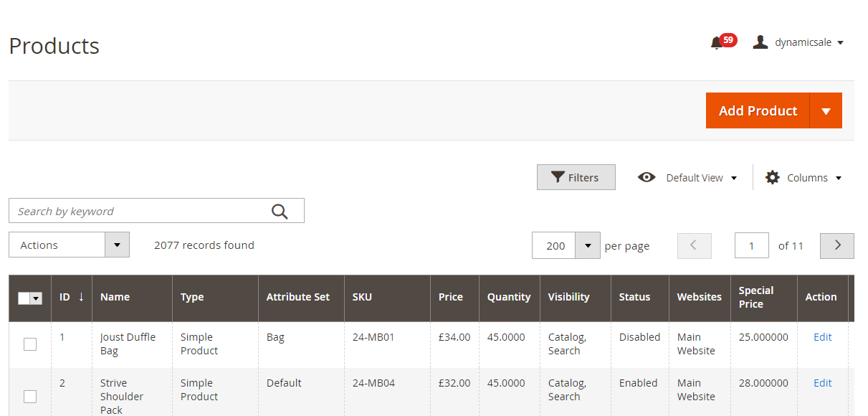Select the Strive Shoulder Pack row checkbox
Image resolution: width=868 pixels, height=416 pixels.
click(x=30, y=397)
